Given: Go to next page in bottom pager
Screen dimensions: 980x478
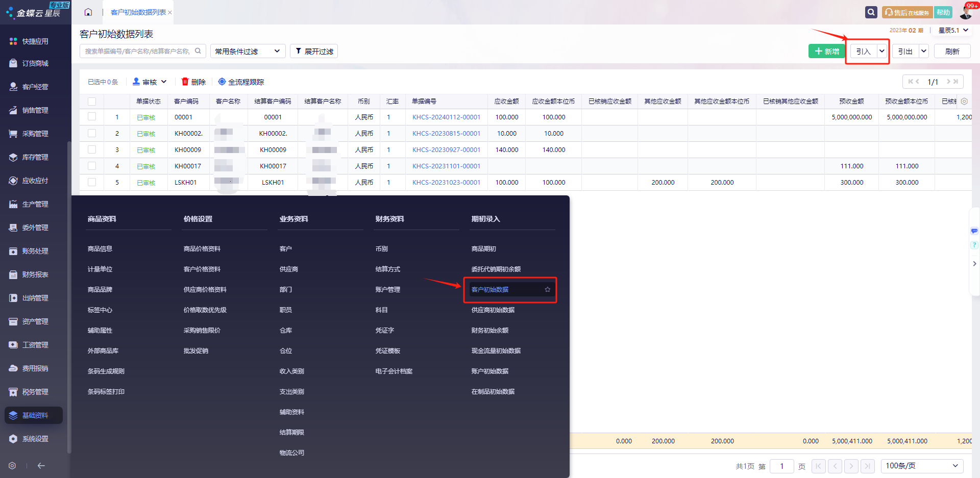Looking at the screenshot, I should 851,466.
